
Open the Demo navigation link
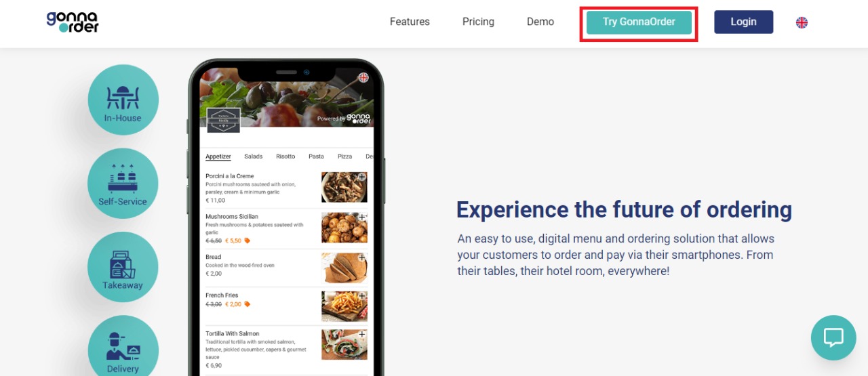tap(540, 22)
